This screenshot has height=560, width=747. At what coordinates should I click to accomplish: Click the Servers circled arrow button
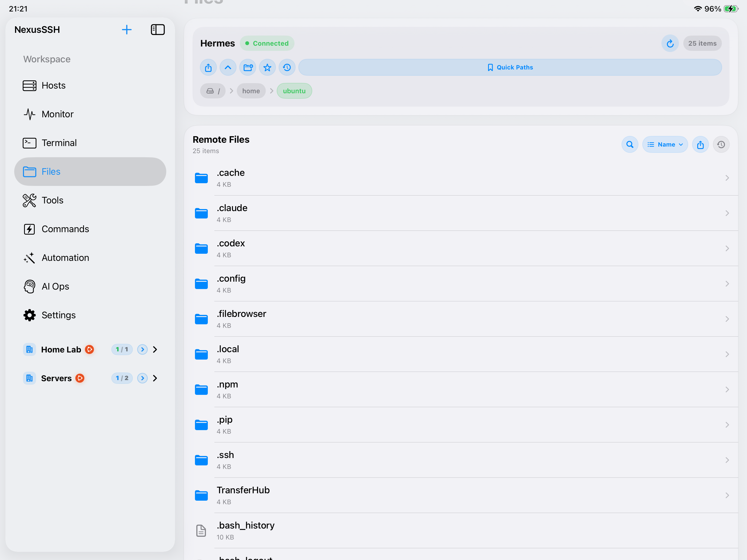tap(142, 378)
